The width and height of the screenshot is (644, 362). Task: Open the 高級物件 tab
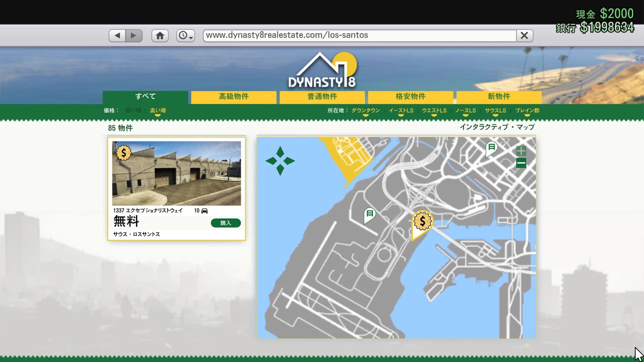234,97
